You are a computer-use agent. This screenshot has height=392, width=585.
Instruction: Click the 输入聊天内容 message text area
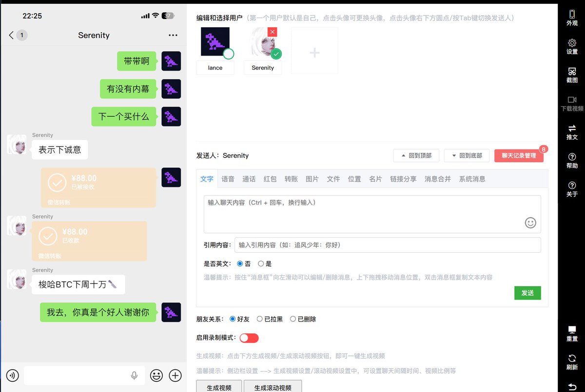coord(372,214)
